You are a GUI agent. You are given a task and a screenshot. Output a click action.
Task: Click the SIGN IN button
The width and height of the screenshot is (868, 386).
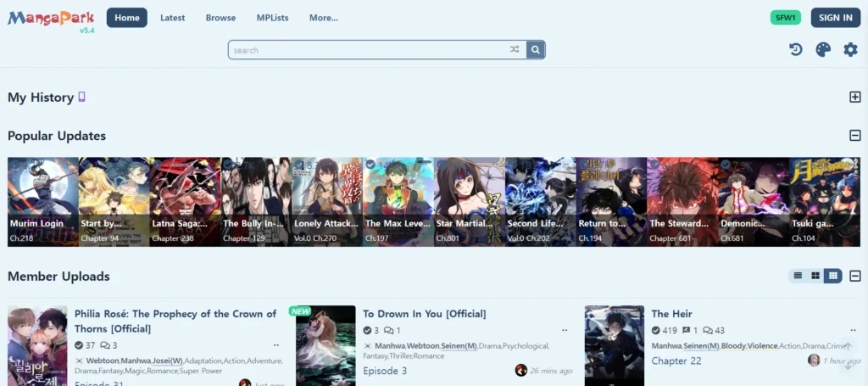point(835,18)
